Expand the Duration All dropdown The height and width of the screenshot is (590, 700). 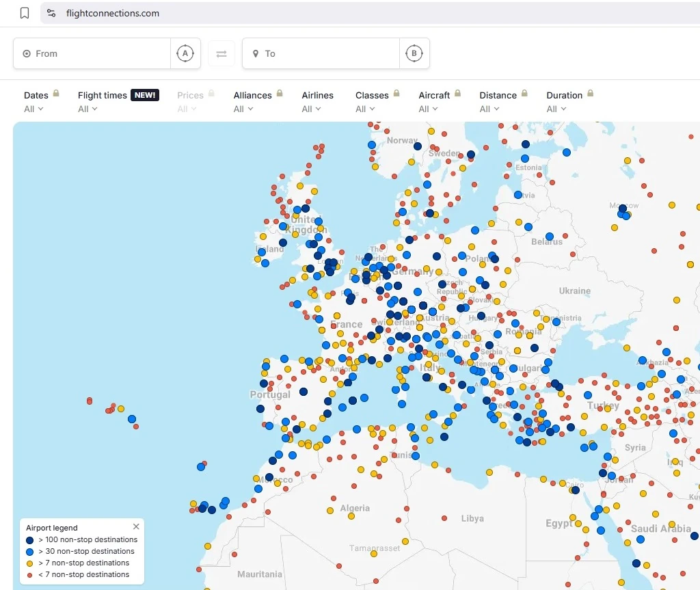[556, 109]
